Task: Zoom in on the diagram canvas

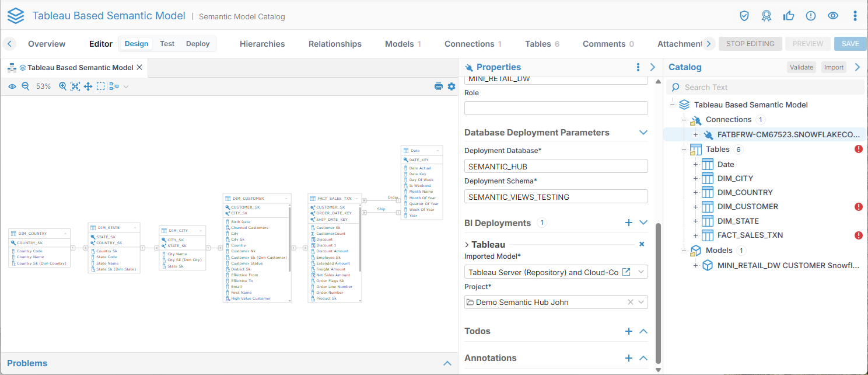Action: pyautogui.click(x=62, y=86)
